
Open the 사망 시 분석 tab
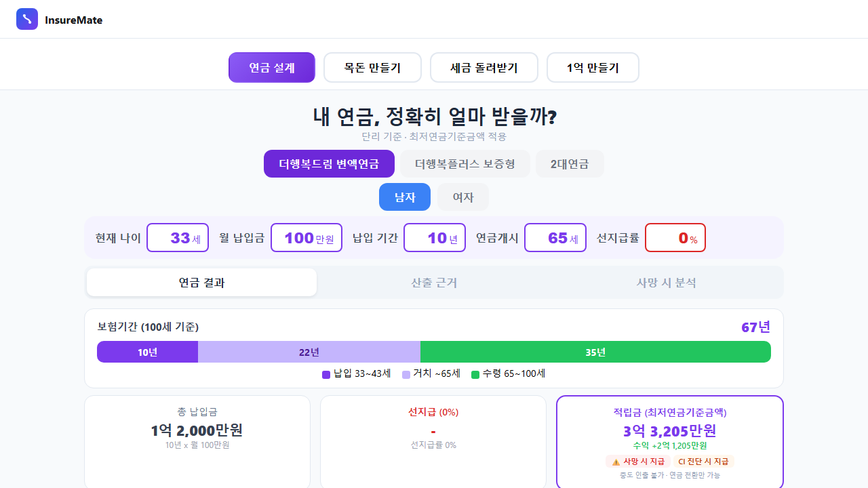667,282
